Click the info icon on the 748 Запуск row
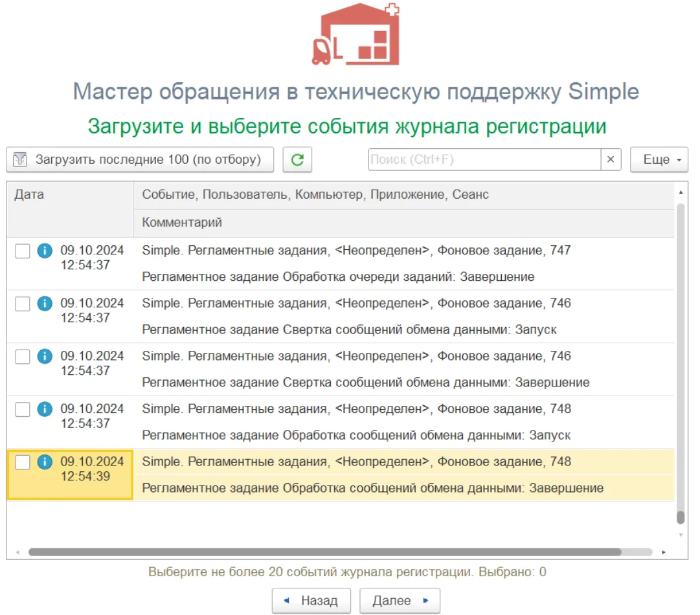700x615 pixels. point(45,408)
